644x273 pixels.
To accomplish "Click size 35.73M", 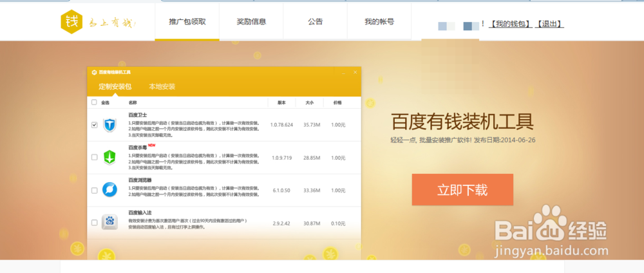I will pos(312,125).
